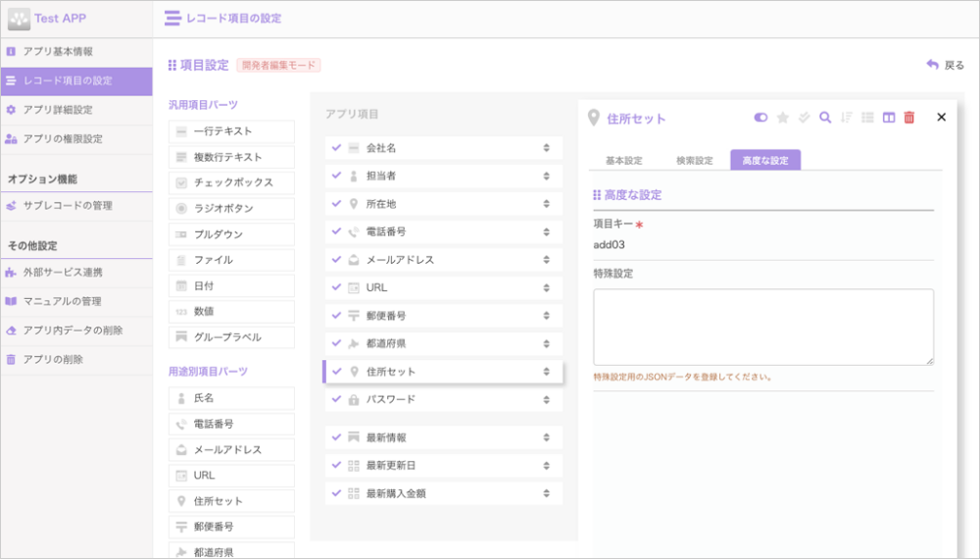
Task: Click the reorder arrows on 住所セット app item row
Action: click(546, 372)
